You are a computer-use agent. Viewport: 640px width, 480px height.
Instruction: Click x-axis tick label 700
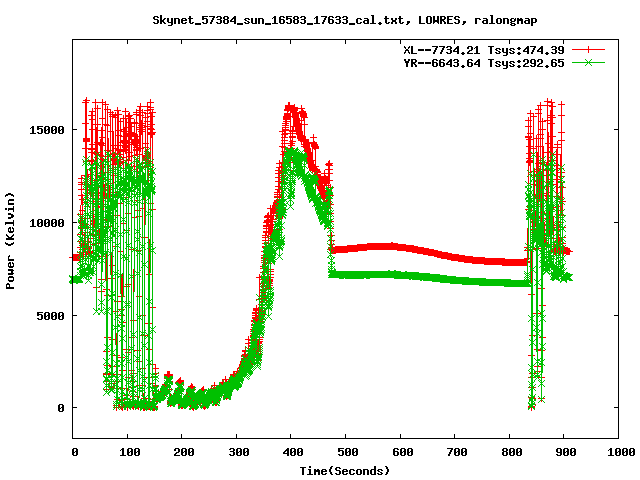tap(457, 452)
